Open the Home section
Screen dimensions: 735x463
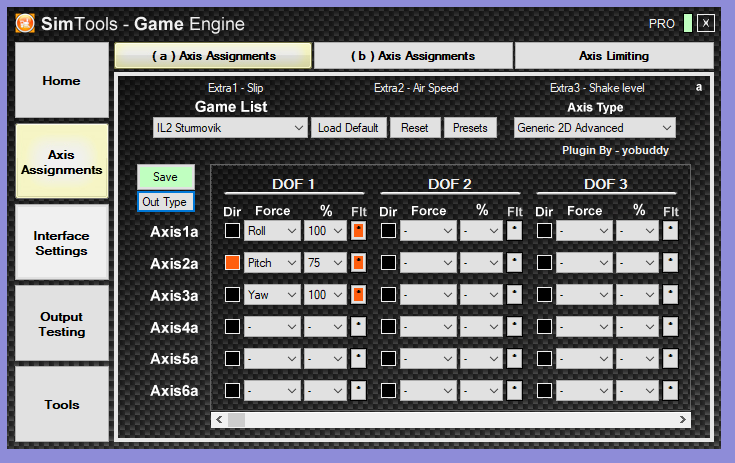(x=61, y=80)
